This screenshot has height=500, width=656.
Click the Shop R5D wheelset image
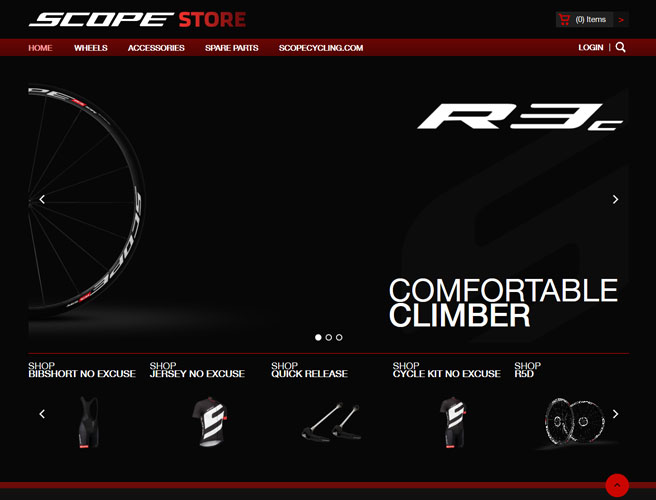click(575, 422)
